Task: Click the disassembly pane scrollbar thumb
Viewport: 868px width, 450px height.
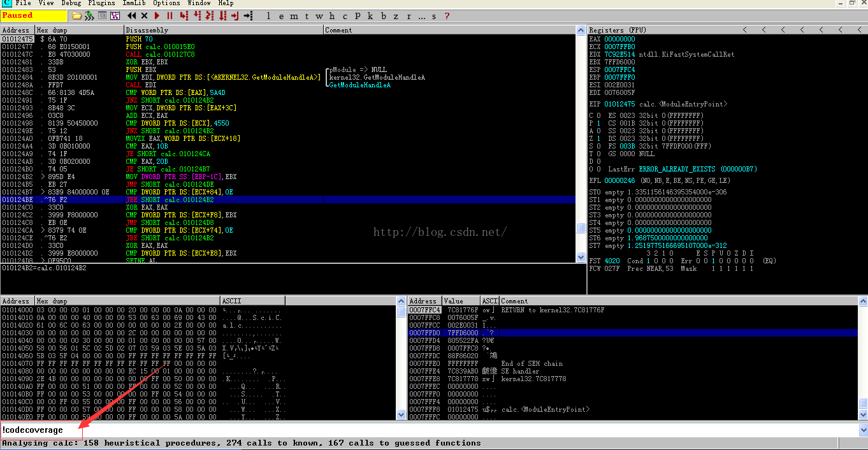Action: tap(581, 228)
